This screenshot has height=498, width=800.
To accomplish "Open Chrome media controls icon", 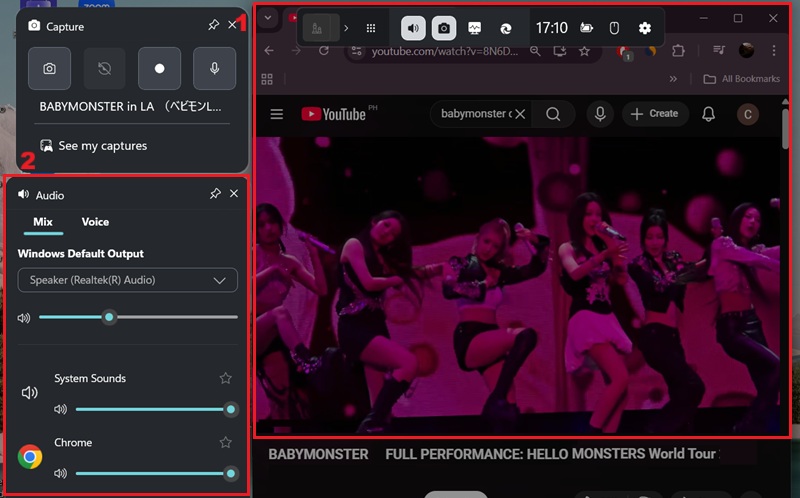I will click(x=719, y=50).
